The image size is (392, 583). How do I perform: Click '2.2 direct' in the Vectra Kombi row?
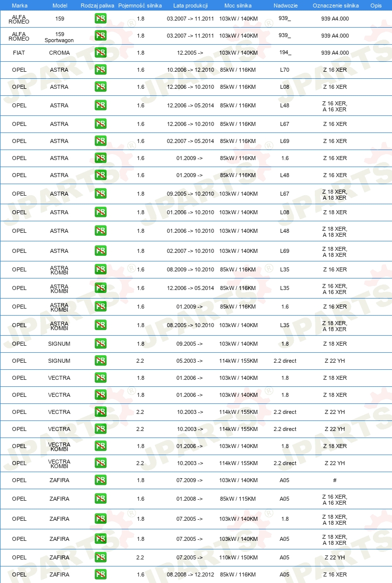point(285,463)
